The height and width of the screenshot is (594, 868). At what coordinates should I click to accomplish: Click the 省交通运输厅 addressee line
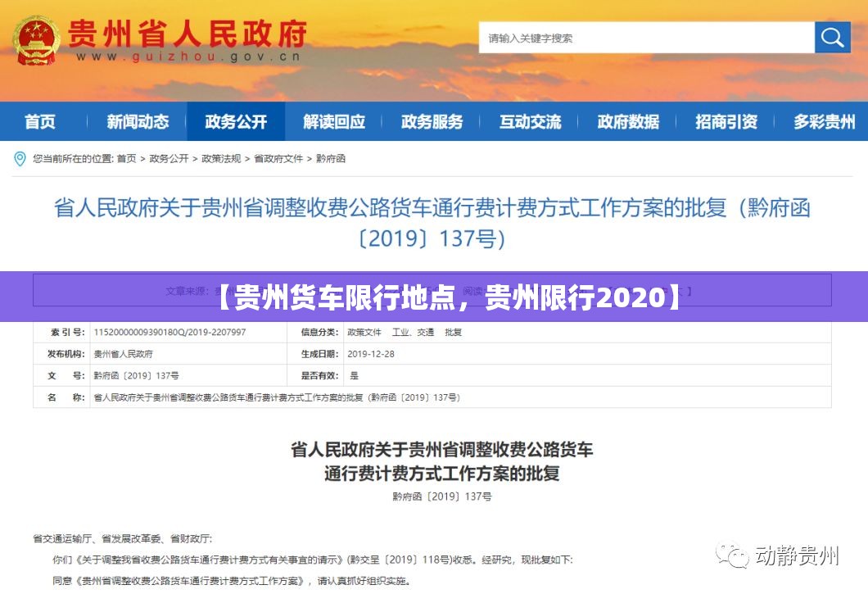(122, 538)
